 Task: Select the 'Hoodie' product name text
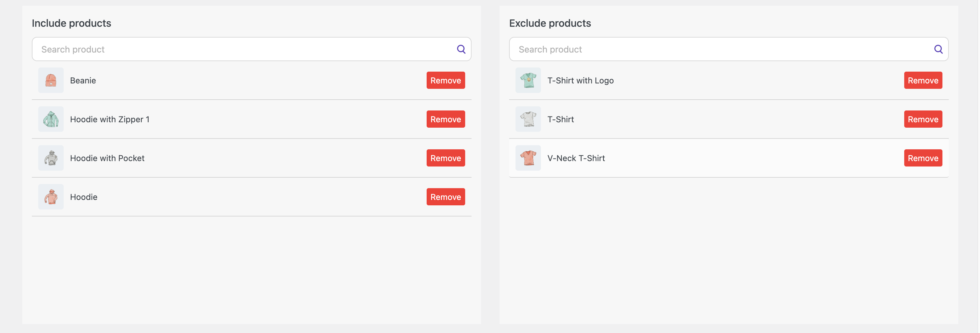(x=84, y=197)
